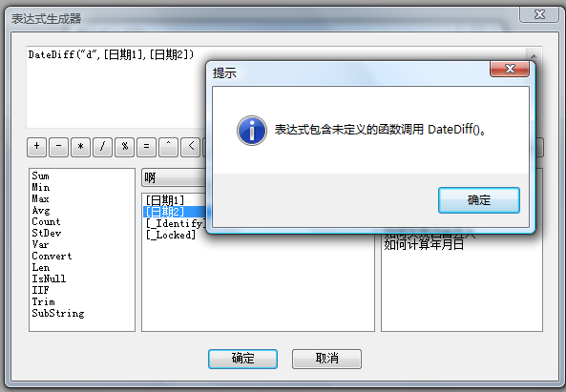Click inside the DateDiff expression text box
The image size is (566, 392).
click(115, 87)
